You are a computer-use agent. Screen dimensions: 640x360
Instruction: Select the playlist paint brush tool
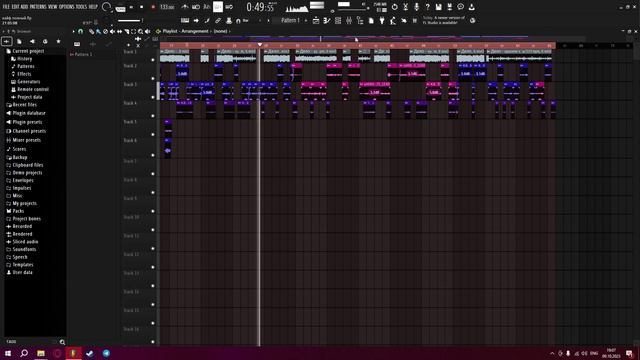[x=98, y=31]
